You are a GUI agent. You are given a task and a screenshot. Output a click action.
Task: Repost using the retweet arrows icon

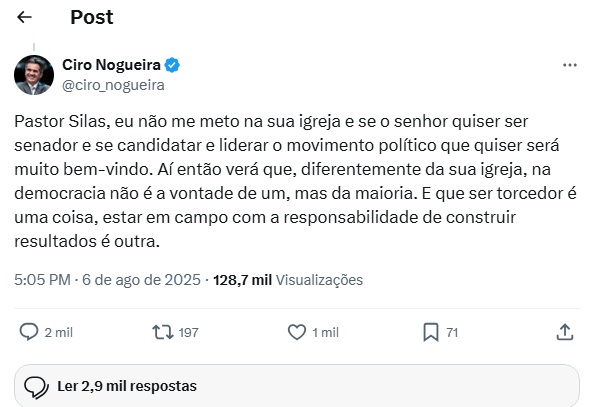(163, 332)
